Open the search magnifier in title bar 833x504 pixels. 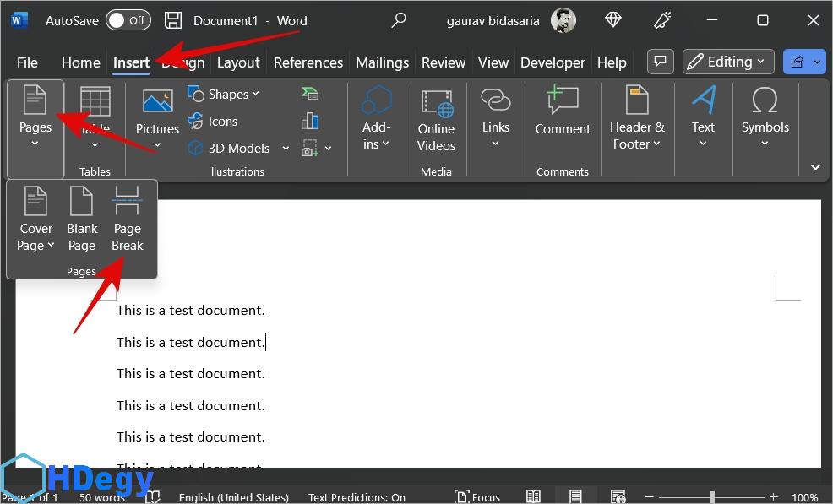[399, 20]
